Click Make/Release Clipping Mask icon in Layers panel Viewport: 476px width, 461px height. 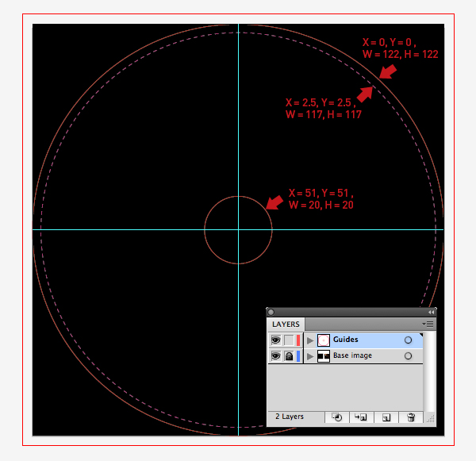[x=337, y=417]
